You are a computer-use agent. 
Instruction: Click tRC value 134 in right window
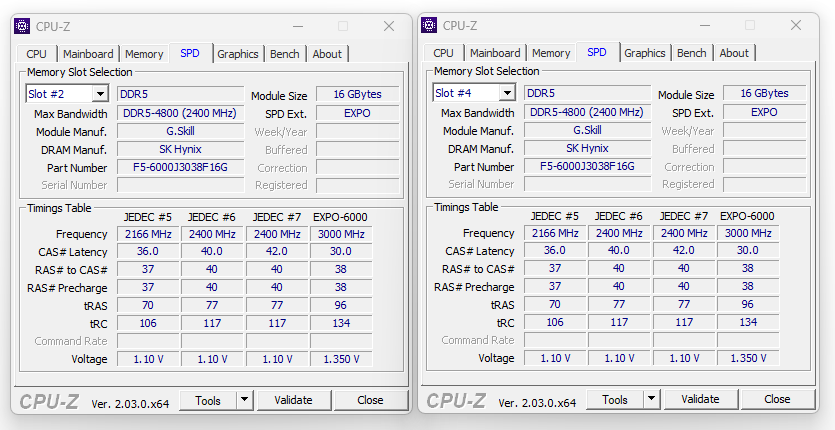click(x=748, y=322)
